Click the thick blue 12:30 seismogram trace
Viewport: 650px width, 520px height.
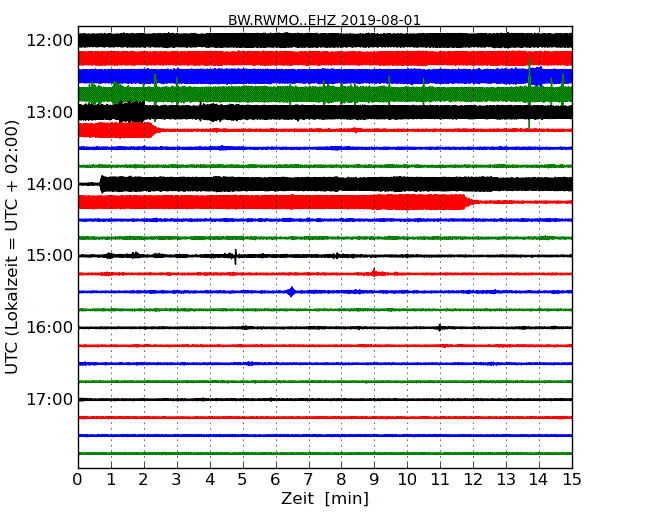[x=325, y=76]
